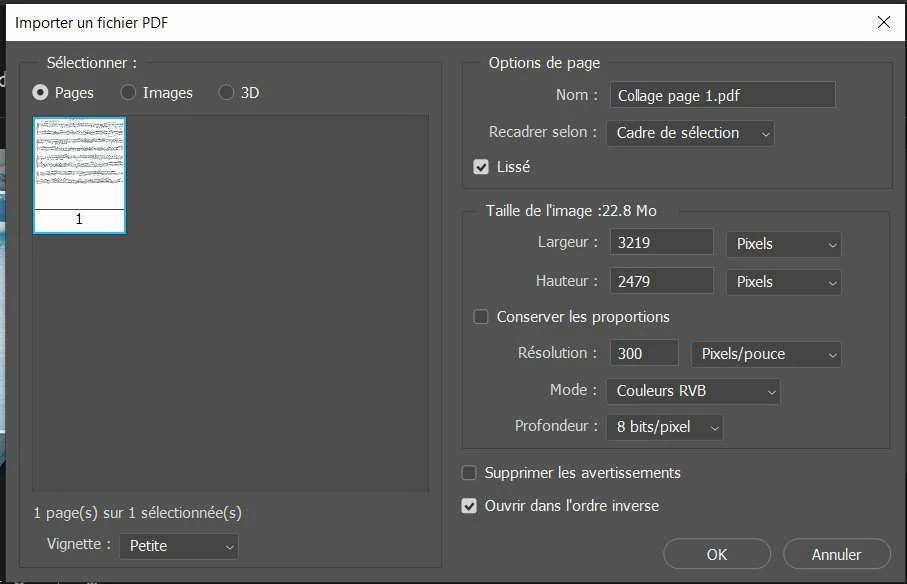907x584 pixels.
Task: Select the 3D radio button
Action: click(x=226, y=93)
